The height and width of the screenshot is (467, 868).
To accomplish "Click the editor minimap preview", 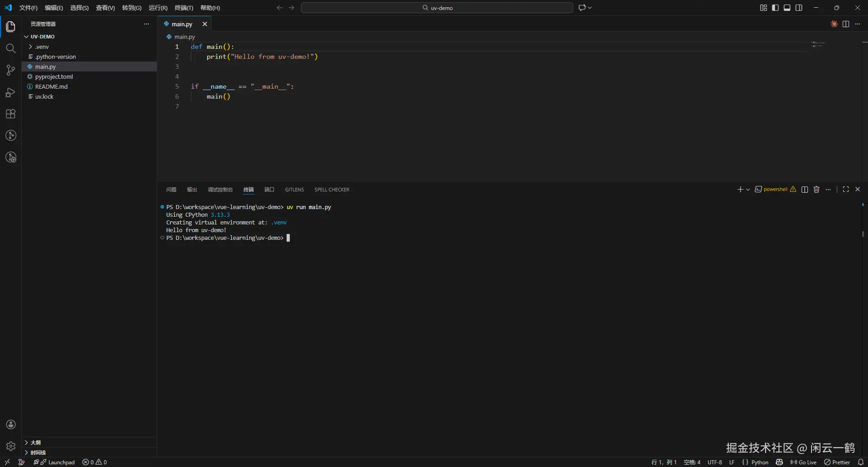I will 818,44.
